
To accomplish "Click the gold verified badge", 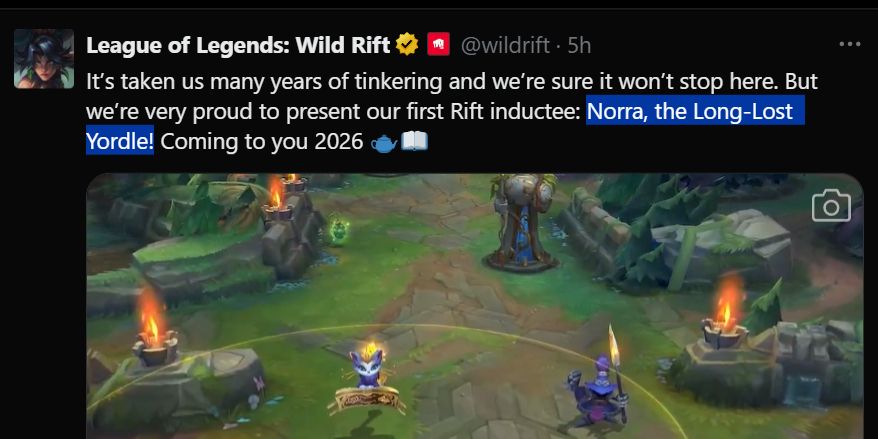I will click(x=407, y=44).
